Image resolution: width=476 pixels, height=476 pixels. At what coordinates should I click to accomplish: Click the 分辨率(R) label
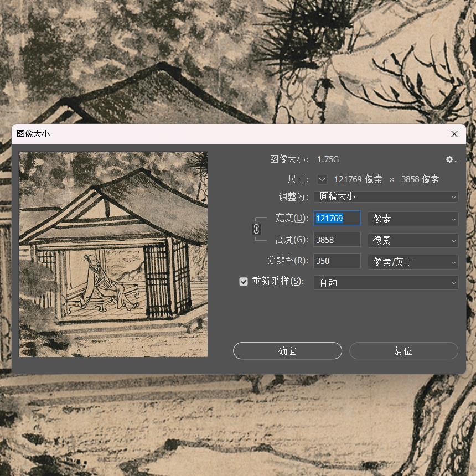coord(287,261)
